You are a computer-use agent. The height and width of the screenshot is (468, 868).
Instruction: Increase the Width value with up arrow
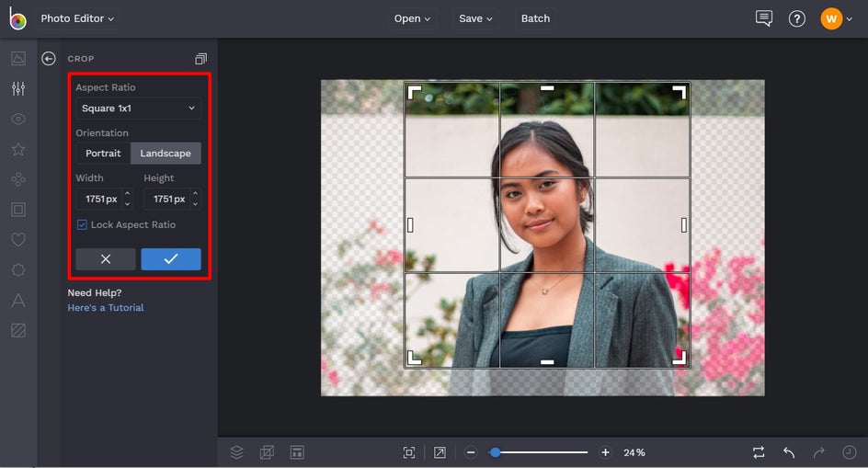pos(127,193)
